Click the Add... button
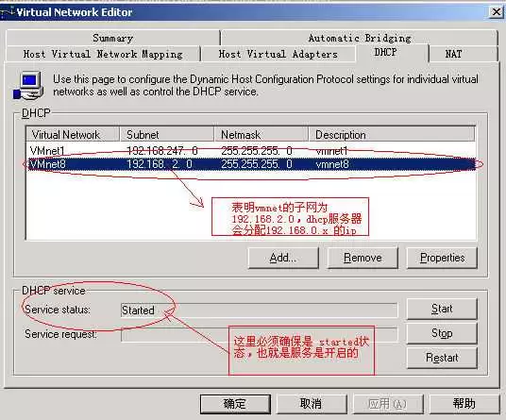 click(x=283, y=258)
